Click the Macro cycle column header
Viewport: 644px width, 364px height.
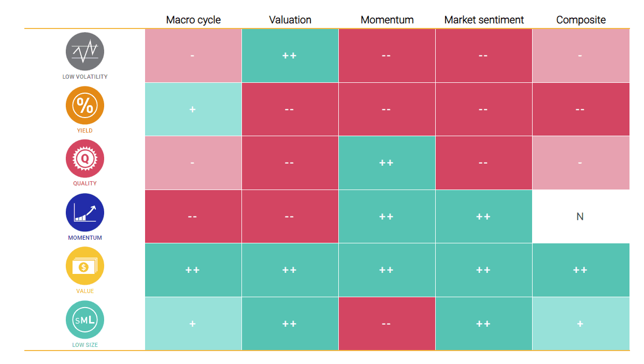point(193,20)
